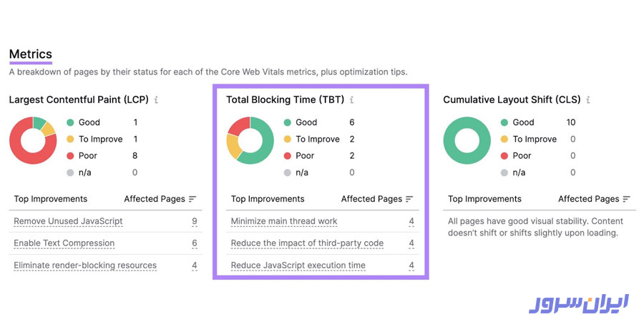
Task: Open Enable Text Compression improvement
Action: point(64,243)
